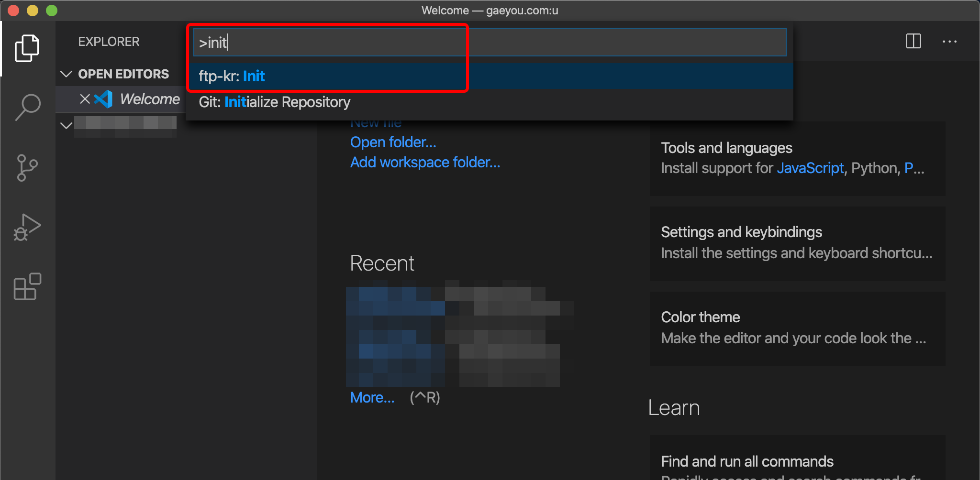Click the VS Code logo beside Welcome
The width and height of the screenshot is (980, 480).
(103, 99)
